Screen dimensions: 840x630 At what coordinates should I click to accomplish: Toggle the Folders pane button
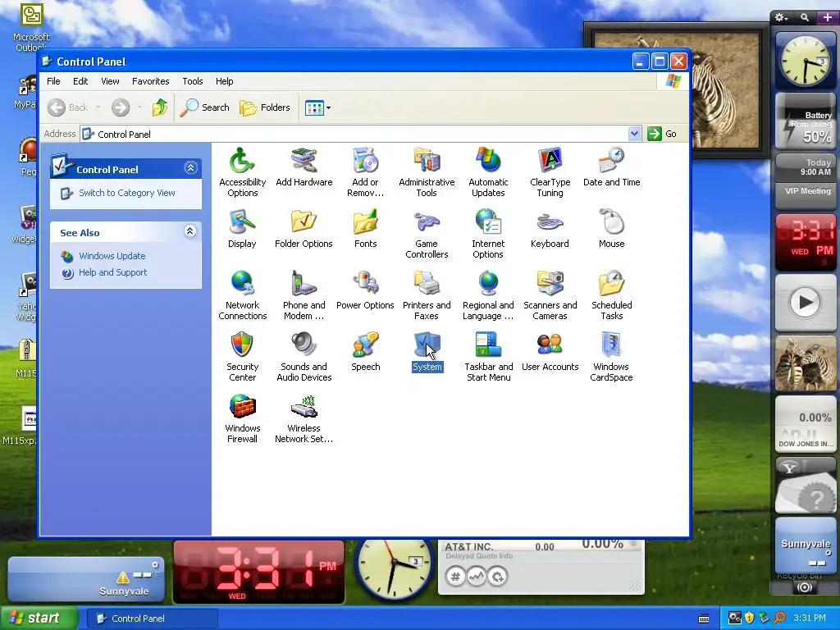click(x=265, y=107)
